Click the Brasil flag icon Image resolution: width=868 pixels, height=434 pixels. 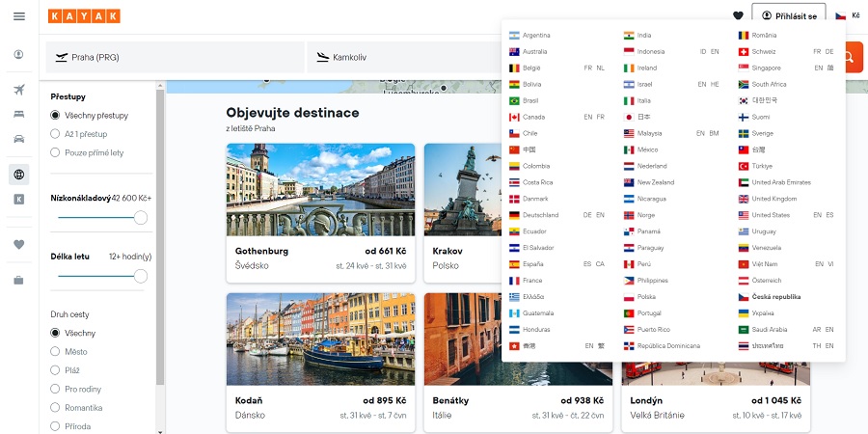click(514, 100)
